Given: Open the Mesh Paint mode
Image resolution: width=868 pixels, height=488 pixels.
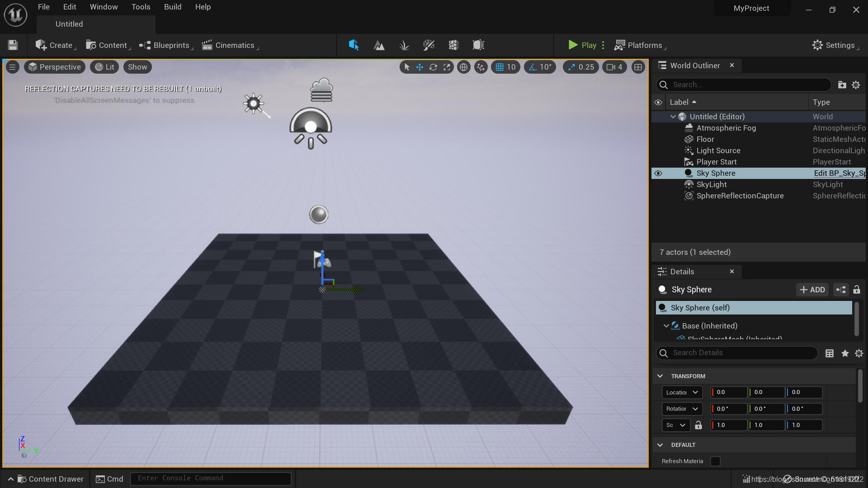Looking at the screenshot, I should point(429,45).
